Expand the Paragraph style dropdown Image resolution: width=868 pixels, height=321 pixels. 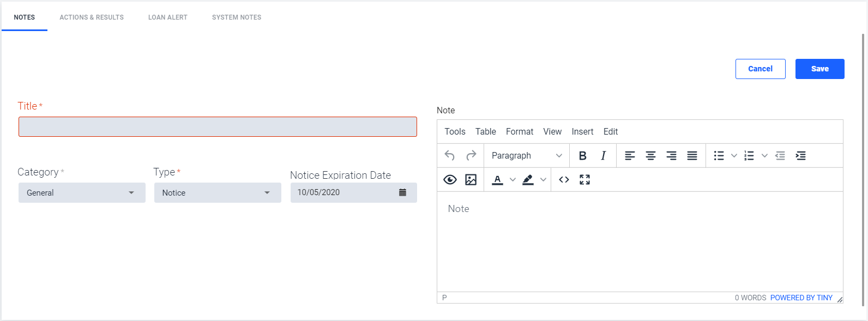tap(527, 156)
